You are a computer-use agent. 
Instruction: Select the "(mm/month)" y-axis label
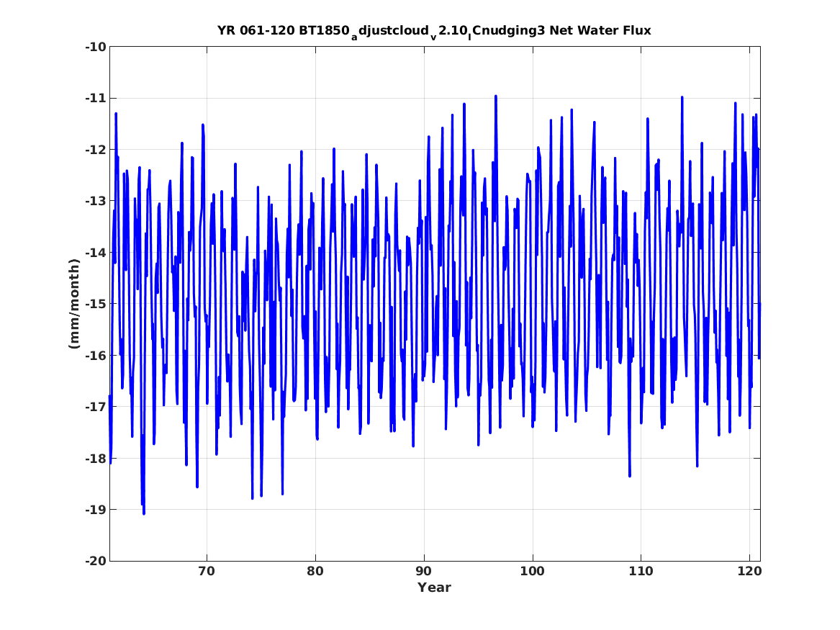[74, 304]
